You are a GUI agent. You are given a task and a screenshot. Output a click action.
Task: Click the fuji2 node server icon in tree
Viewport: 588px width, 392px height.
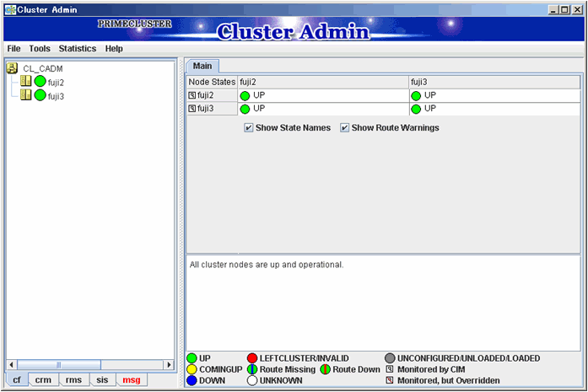pos(26,81)
